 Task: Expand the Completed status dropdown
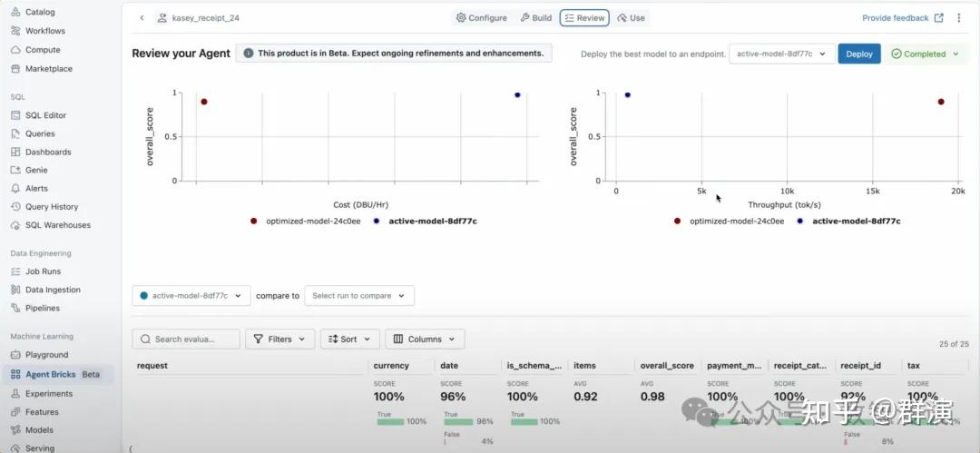[925, 54]
